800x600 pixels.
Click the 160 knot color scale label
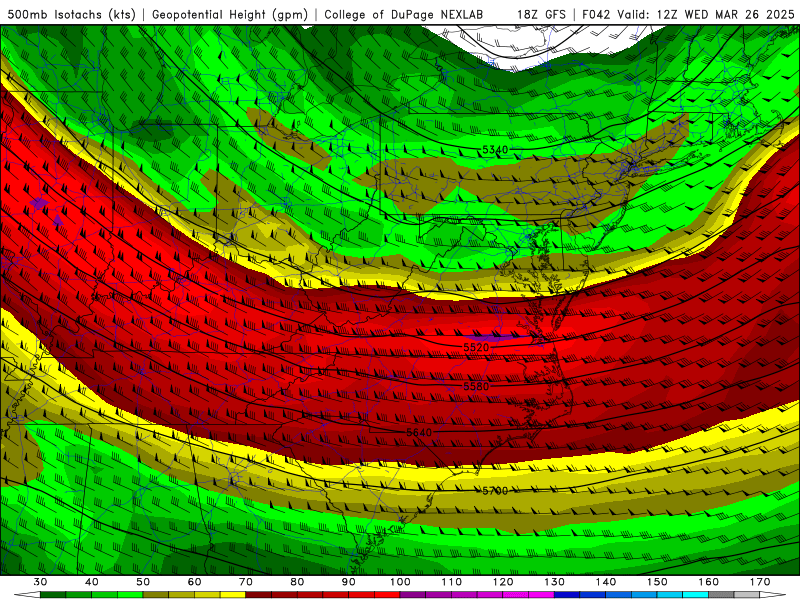(709, 582)
